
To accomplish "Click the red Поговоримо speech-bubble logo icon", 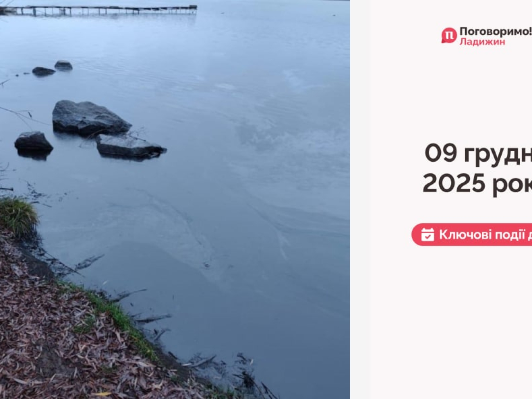I will (x=449, y=36).
